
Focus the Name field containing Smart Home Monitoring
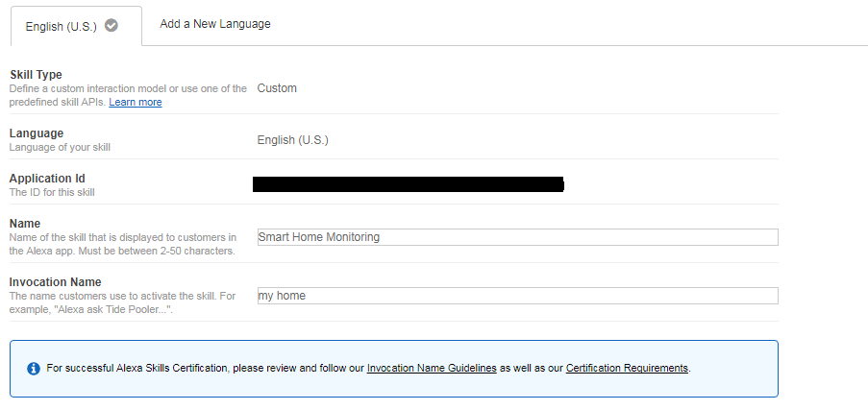517,237
